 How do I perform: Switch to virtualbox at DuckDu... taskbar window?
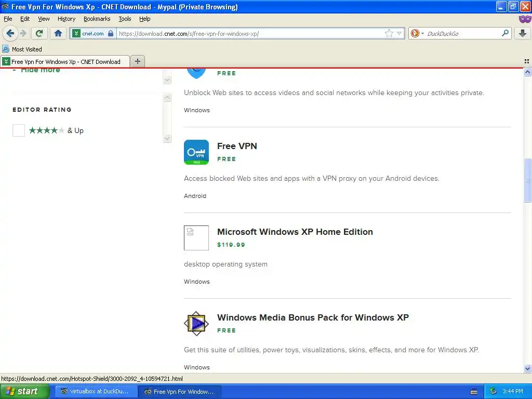point(96,392)
